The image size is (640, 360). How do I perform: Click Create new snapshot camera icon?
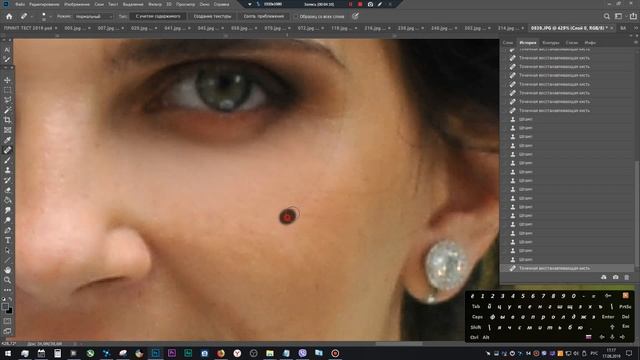coord(616,277)
